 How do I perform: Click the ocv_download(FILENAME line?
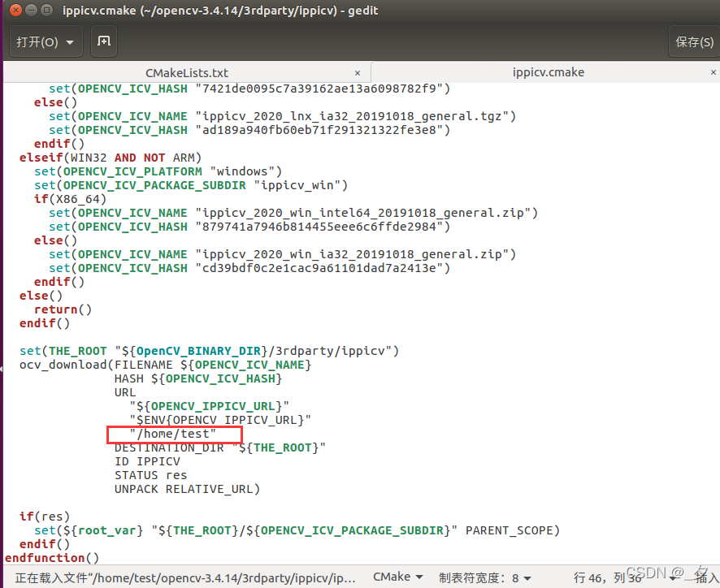(x=165, y=365)
